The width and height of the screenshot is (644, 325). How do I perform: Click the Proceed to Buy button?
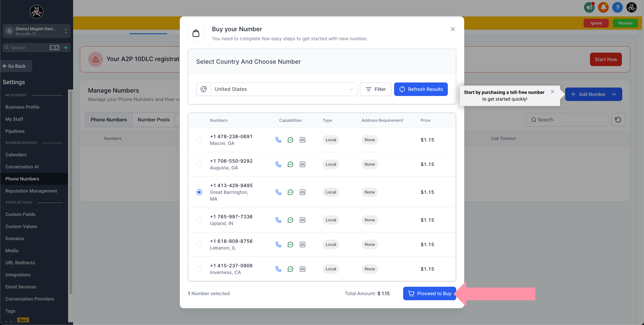click(x=429, y=293)
